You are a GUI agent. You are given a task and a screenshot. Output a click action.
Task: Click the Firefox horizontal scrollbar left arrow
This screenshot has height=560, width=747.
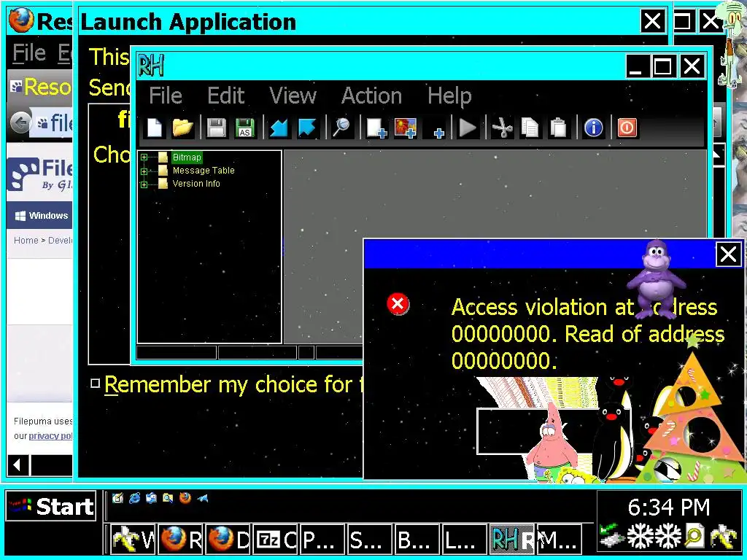pyautogui.click(x=18, y=464)
